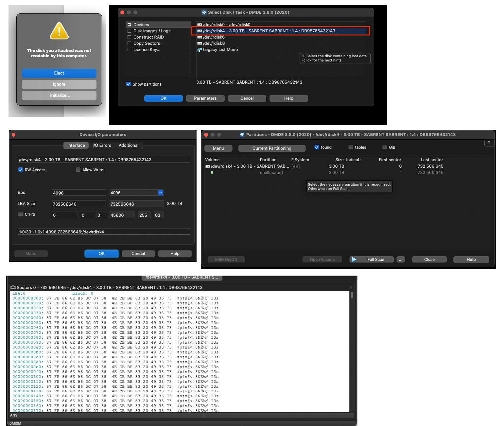Click the hex editor tab /dev/rdisk4 SABRENT

(182, 277)
